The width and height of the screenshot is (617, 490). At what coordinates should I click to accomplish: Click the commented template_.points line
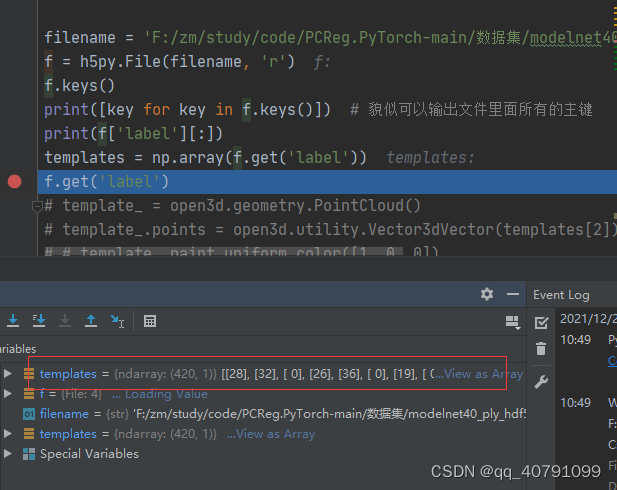point(330,230)
